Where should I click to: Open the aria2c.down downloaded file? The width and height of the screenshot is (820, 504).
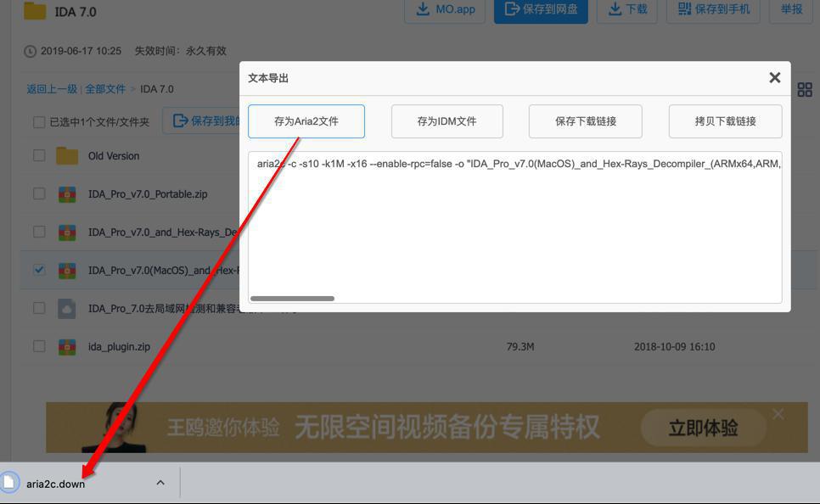pos(55,484)
